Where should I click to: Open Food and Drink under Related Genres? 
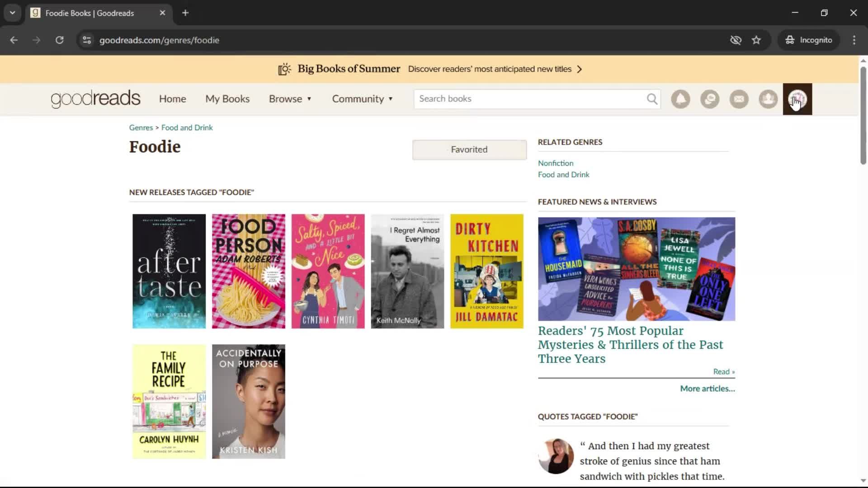tap(563, 175)
